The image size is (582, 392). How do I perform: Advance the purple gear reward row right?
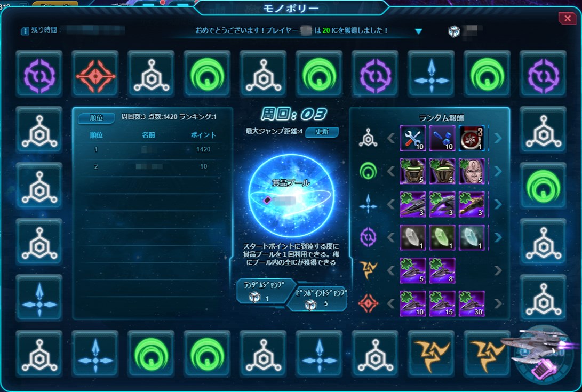coord(498,237)
